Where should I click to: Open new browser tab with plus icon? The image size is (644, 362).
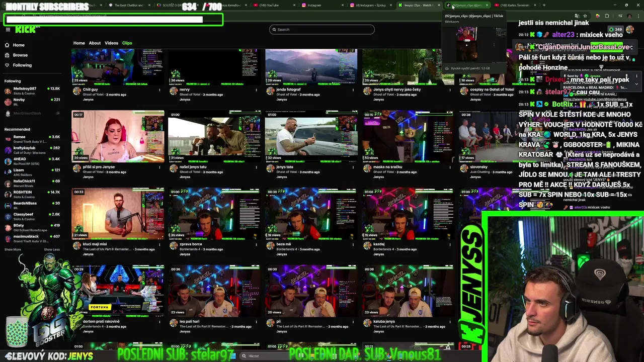click(x=544, y=5)
